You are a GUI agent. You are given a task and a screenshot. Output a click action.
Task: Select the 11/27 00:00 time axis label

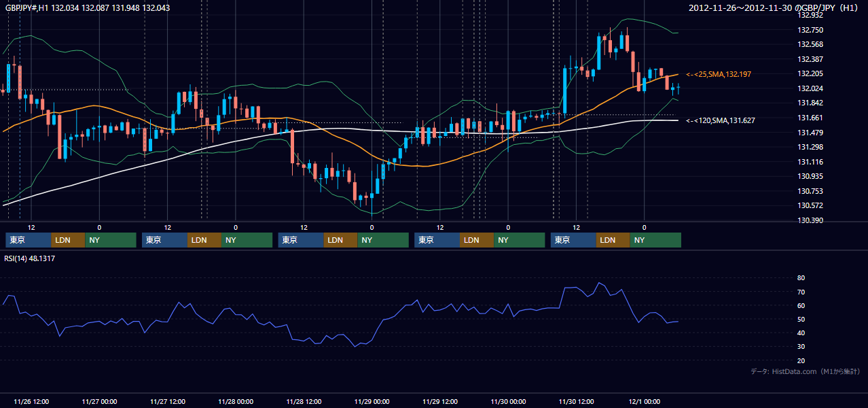pos(99,401)
